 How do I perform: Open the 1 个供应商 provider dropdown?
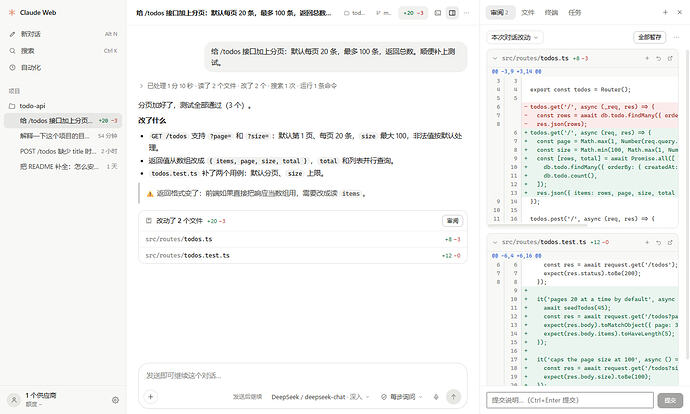click(x=40, y=396)
